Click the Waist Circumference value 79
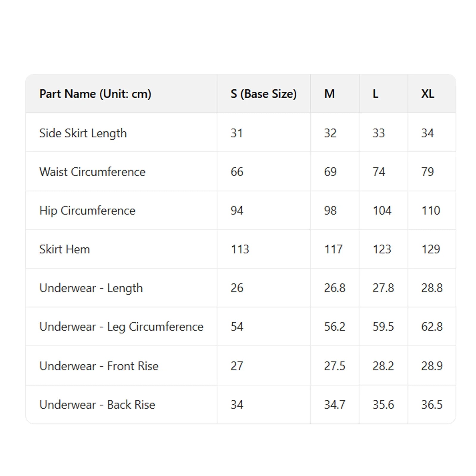 tap(428, 172)
